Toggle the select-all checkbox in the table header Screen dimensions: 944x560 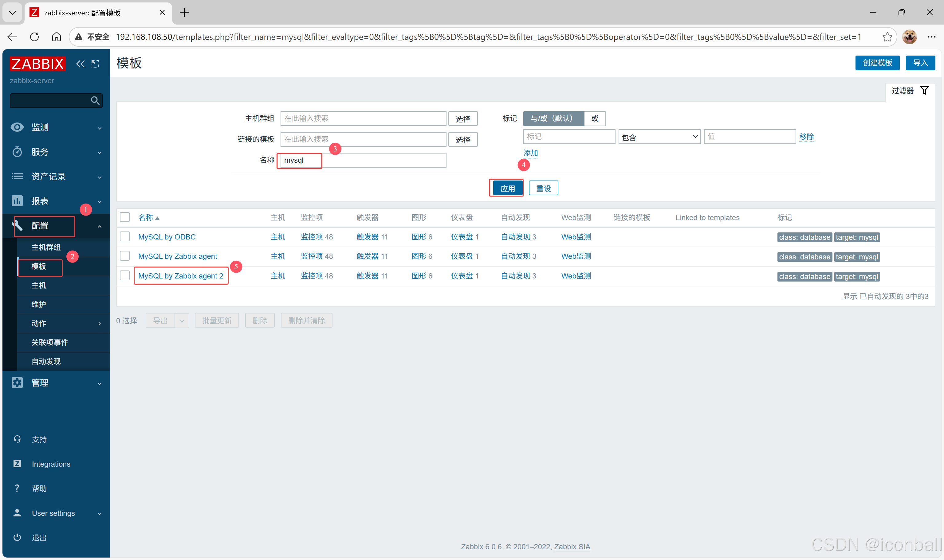point(125,217)
